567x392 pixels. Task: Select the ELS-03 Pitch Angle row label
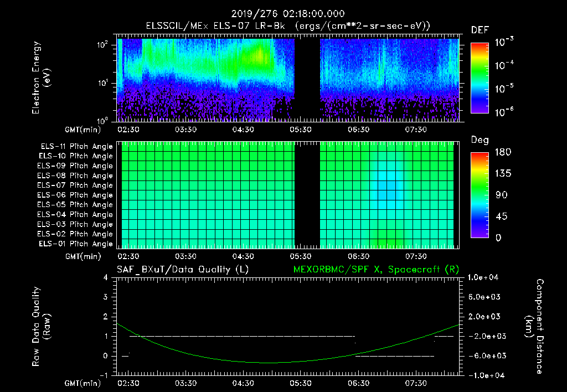pyautogui.click(x=75, y=225)
